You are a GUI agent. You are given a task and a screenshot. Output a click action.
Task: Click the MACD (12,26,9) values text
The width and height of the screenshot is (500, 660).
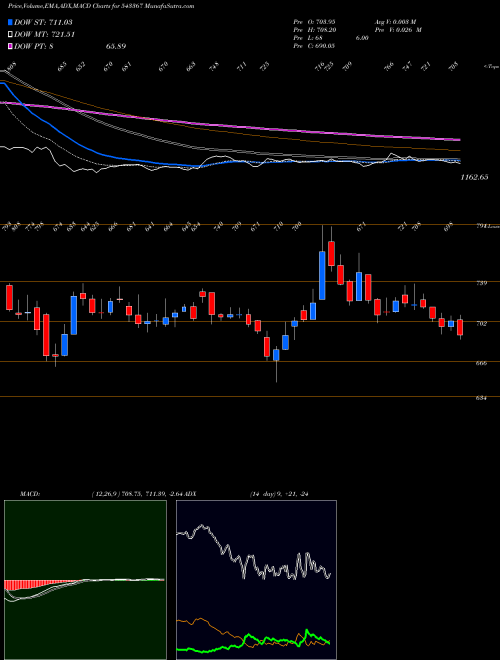pos(137,494)
